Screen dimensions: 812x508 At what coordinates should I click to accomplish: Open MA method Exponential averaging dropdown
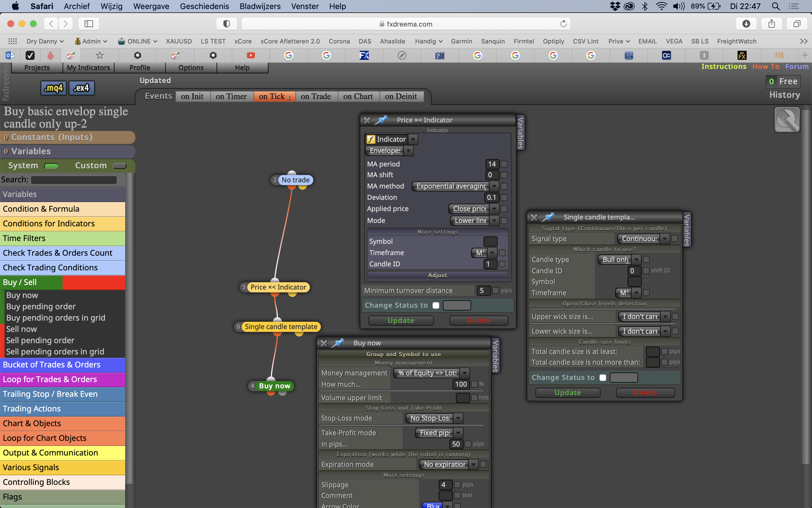tap(455, 186)
